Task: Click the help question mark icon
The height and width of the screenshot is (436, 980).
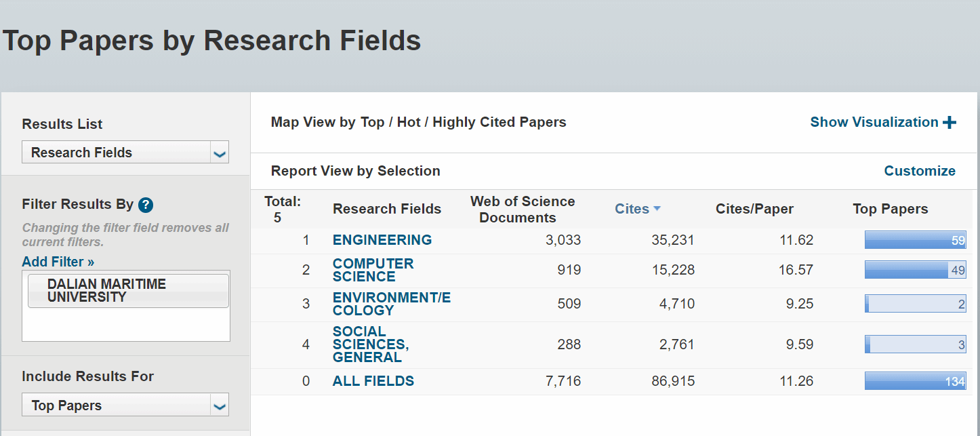Action: [x=146, y=205]
